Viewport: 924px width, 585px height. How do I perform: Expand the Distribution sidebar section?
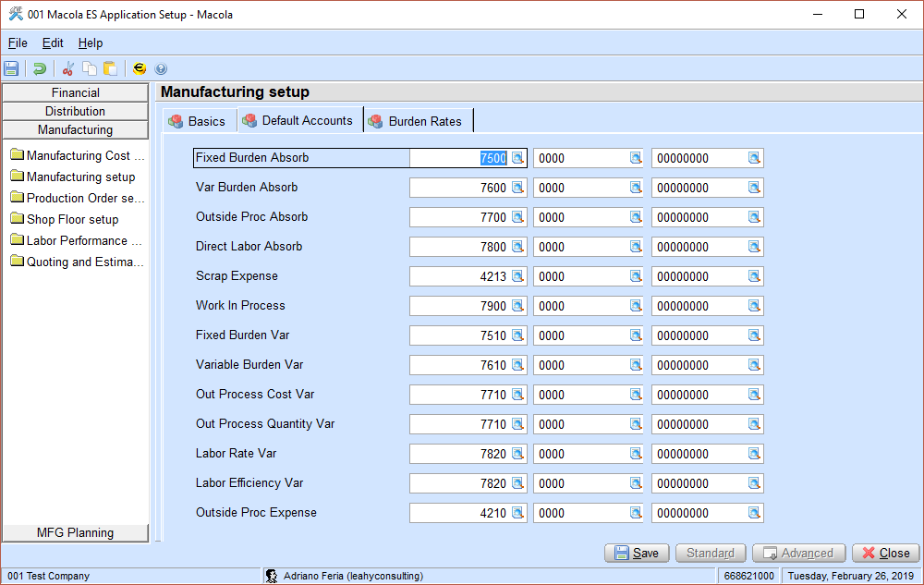(x=76, y=111)
